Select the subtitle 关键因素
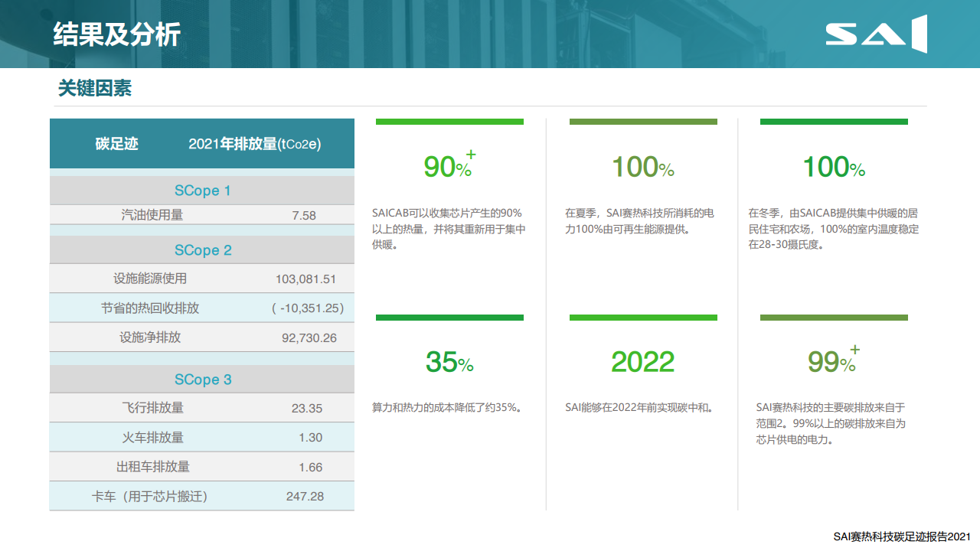This screenshot has height=551, width=980. pos(95,88)
